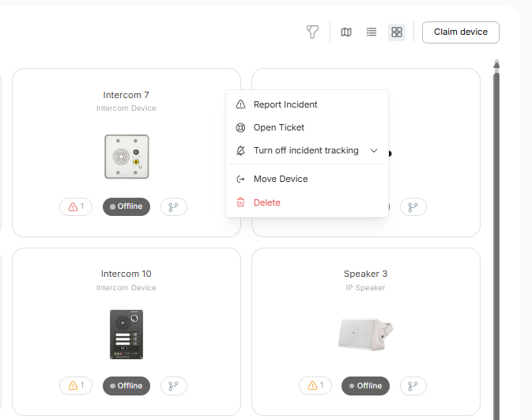532x420 pixels.
Task: Click Intercom 10 branch icon
Action: pyautogui.click(x=174, y=386)
